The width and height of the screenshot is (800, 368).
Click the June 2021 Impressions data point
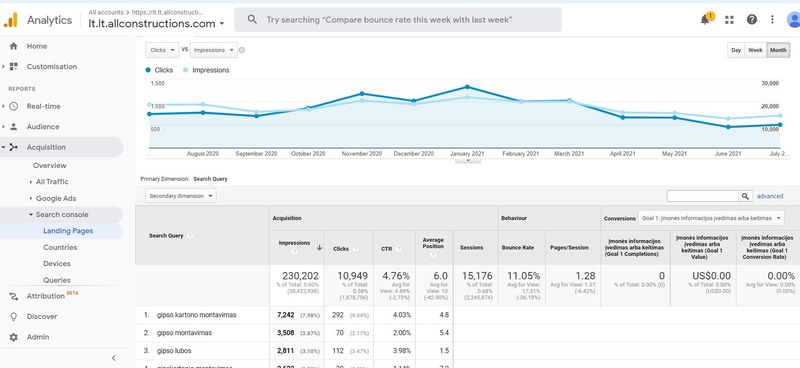pyautogui.click(x=728, y=118)
